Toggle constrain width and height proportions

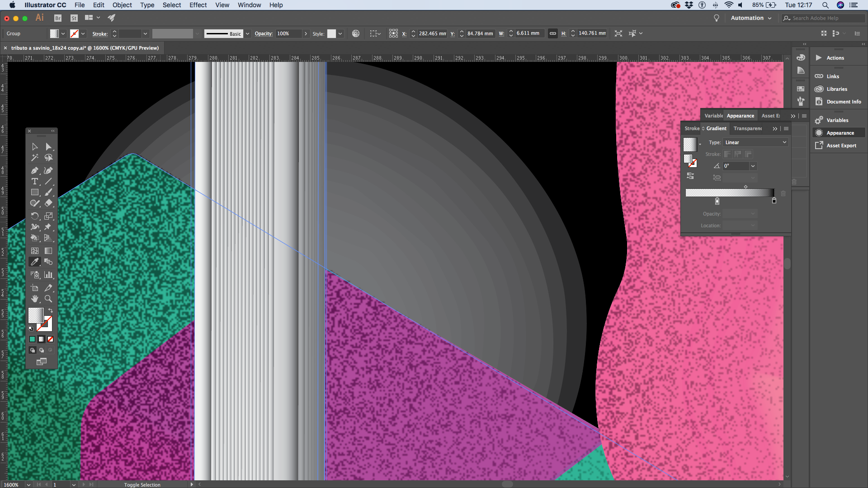(552, 33)
